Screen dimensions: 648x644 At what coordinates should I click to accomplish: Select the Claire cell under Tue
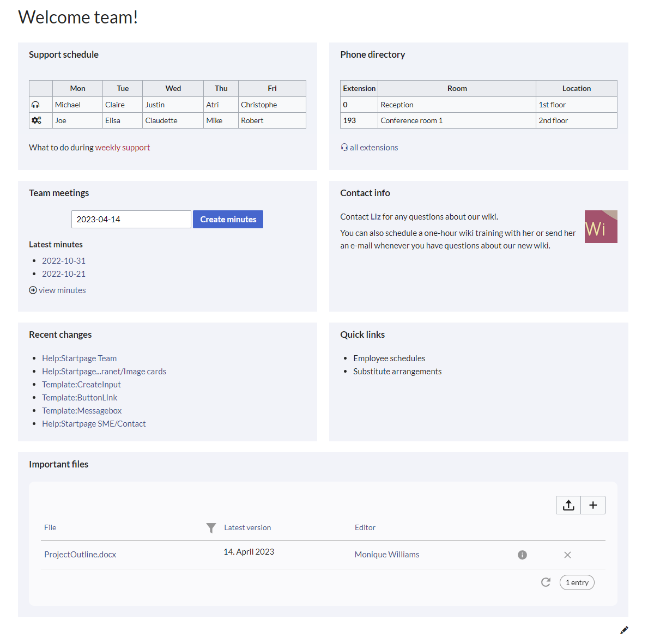coord(123,105)
